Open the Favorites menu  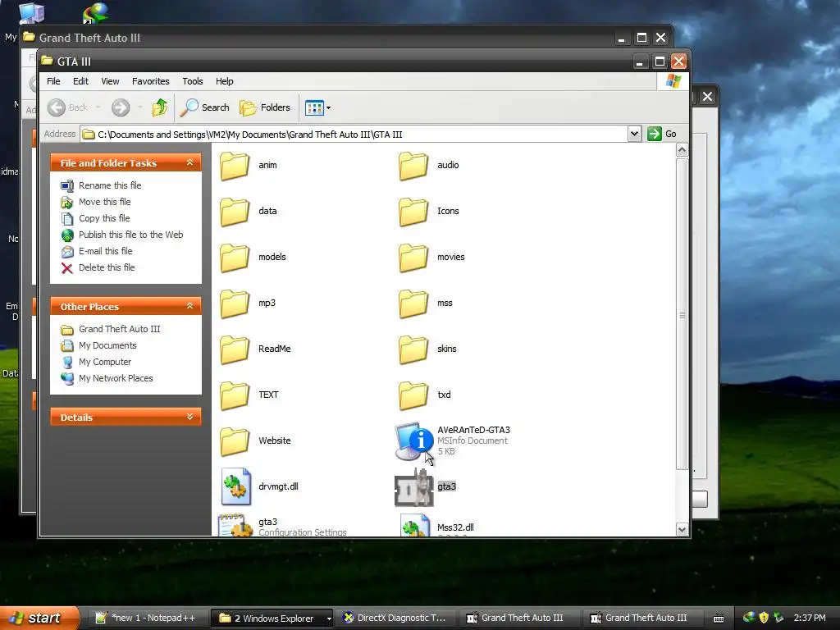click(x=151, y=81)
